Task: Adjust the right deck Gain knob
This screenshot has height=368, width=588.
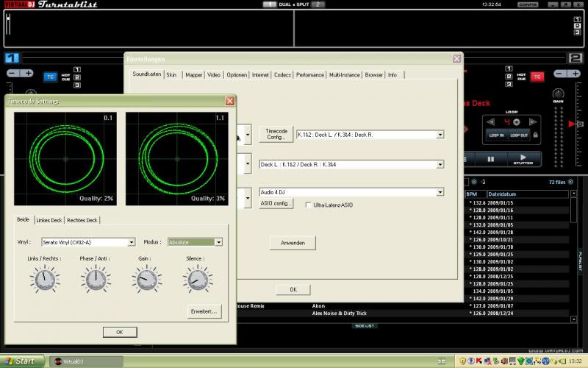Action: (x=558, y=93)
